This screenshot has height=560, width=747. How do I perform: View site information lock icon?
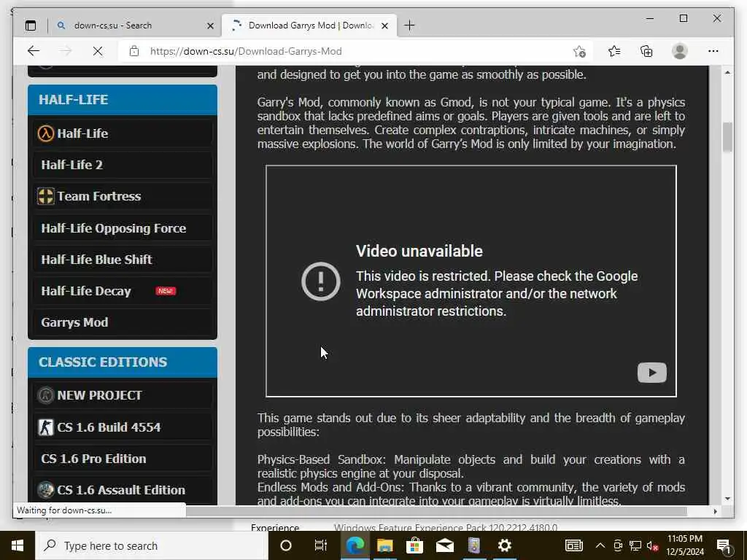pos(134,51)
